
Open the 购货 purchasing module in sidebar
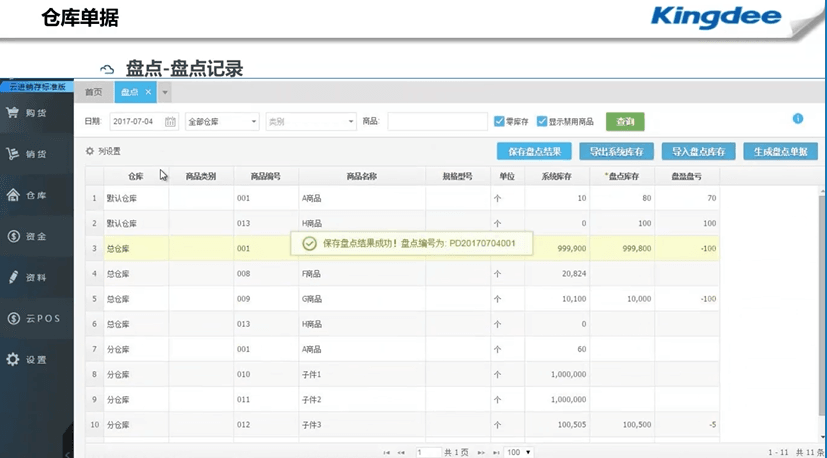click(36, 113)
